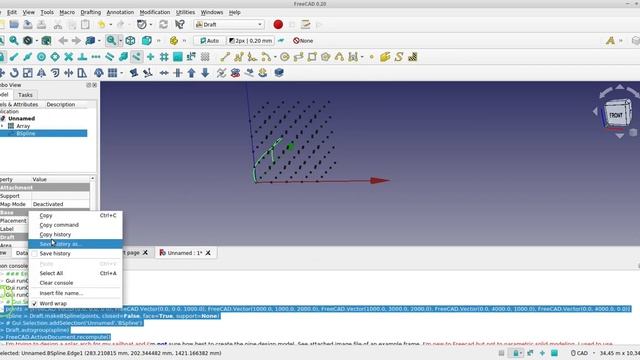Toggle snap endpoint line icon
Image resolution: width=640 pixels, height=360 pixels.
14,57
